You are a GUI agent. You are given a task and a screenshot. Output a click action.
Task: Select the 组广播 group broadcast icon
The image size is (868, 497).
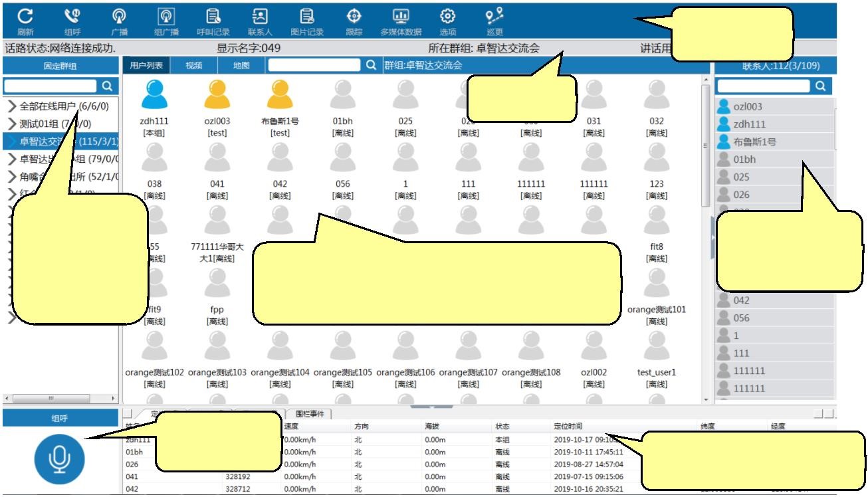(165, 17)
